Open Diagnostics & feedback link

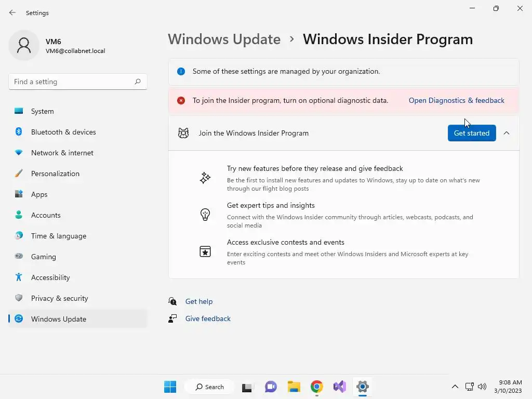tap(456, 100)
